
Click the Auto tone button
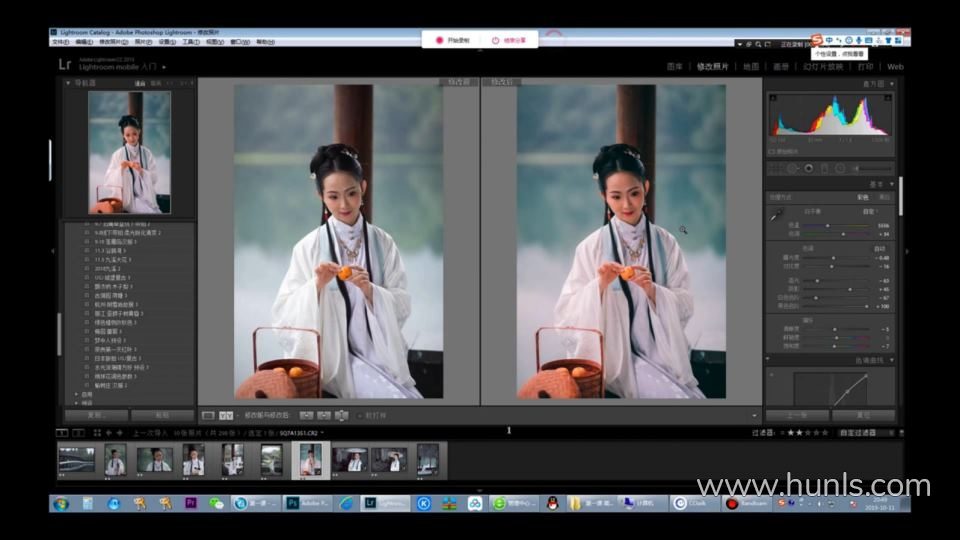[x=880, y=249]
